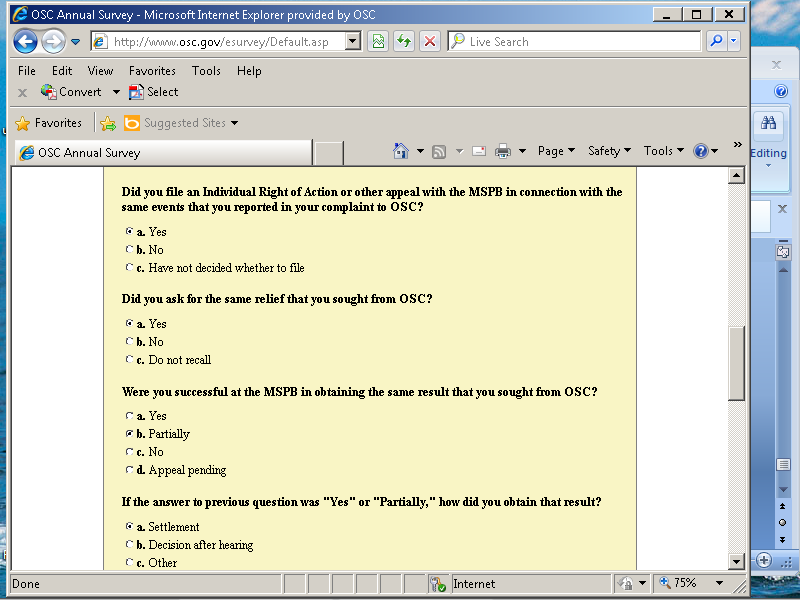Click the vertical scrollbar thumb
The height and width of the screenshot is (600, 800).
[736, 363]
